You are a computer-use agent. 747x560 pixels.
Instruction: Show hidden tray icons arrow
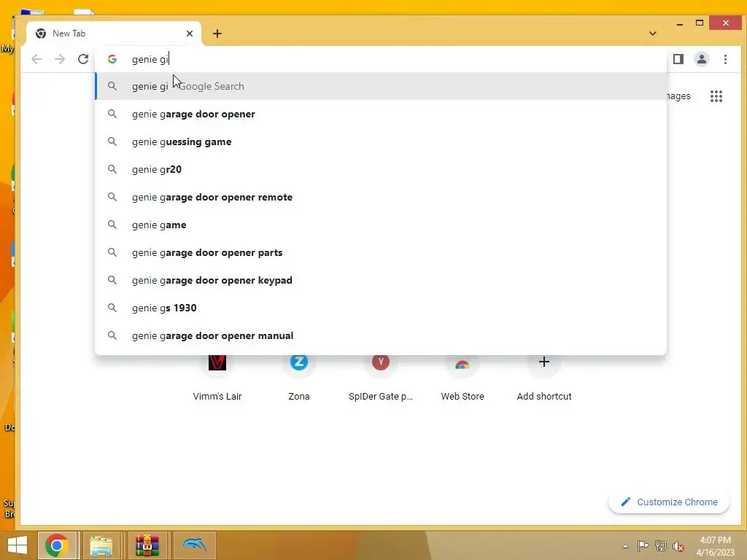[625, 546]
